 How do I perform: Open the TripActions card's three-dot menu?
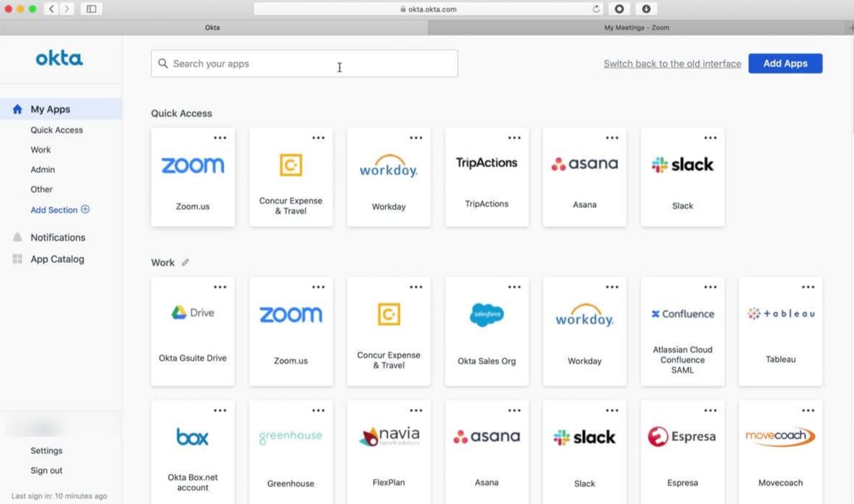[x=514, y=138]
